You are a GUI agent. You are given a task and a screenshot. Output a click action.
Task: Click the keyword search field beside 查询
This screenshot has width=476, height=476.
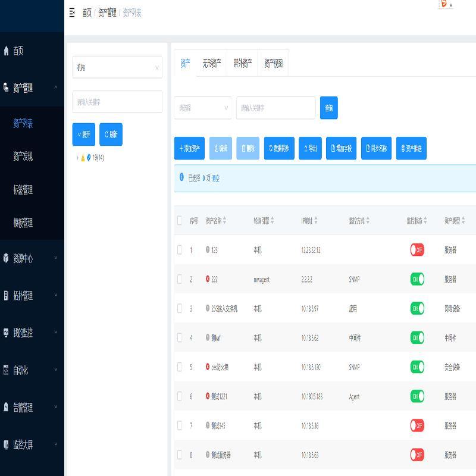click(275, 108)
